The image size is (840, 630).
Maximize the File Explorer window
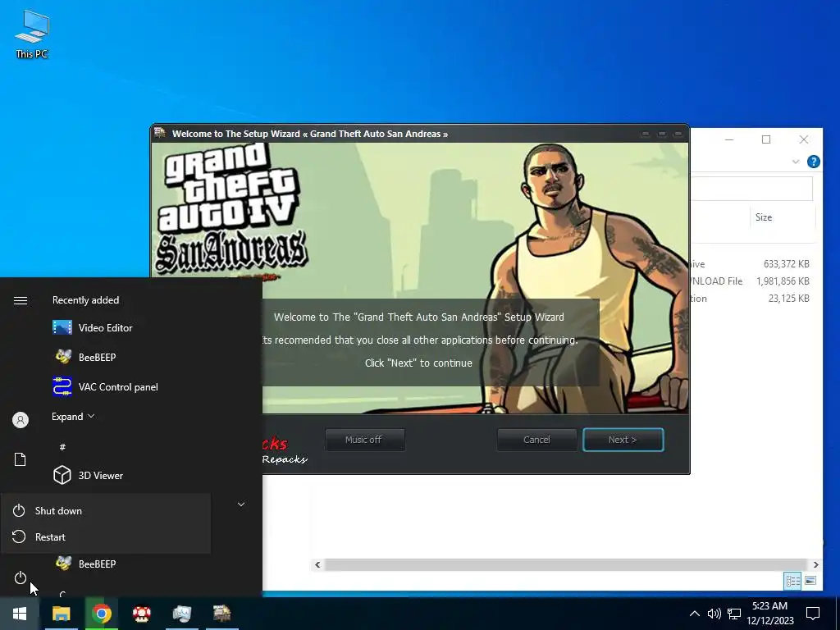[x=766, y=139]
